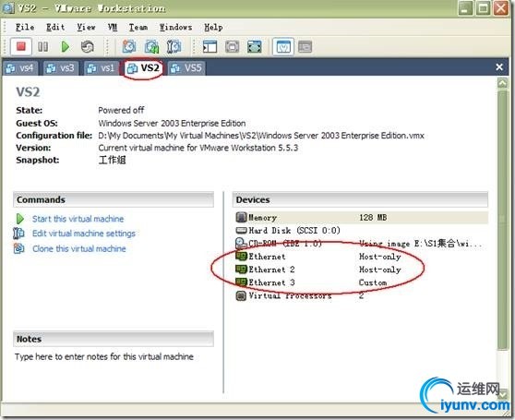
Task: Click the Hard Disk device icon
Action: click(241, 230)
